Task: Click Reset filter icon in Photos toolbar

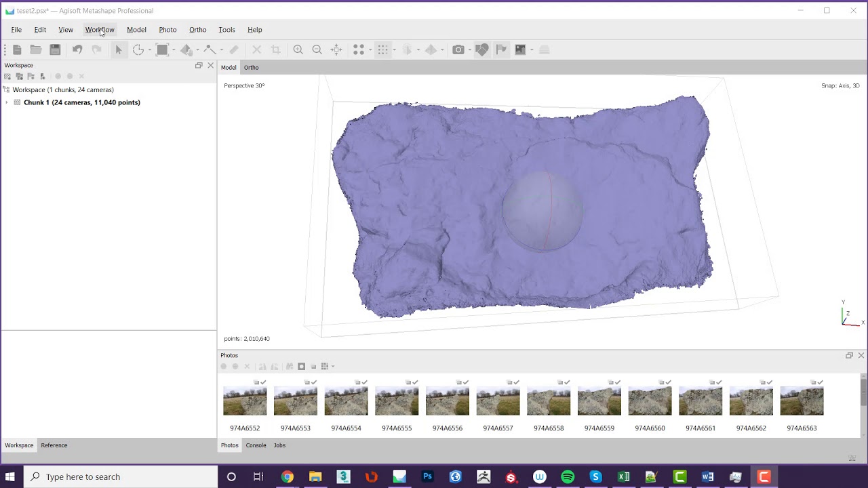Action: 290,367
